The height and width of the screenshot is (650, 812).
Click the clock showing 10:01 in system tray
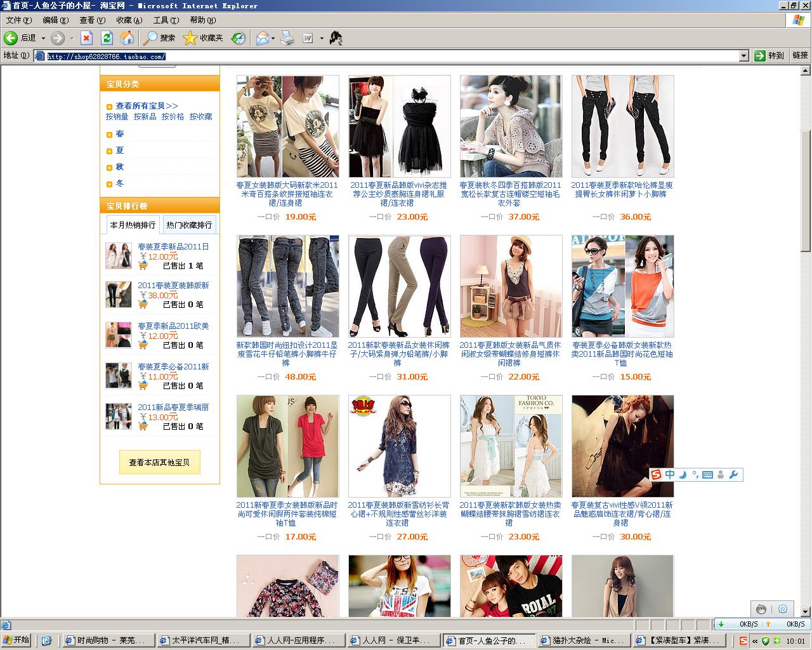(796, 641)
